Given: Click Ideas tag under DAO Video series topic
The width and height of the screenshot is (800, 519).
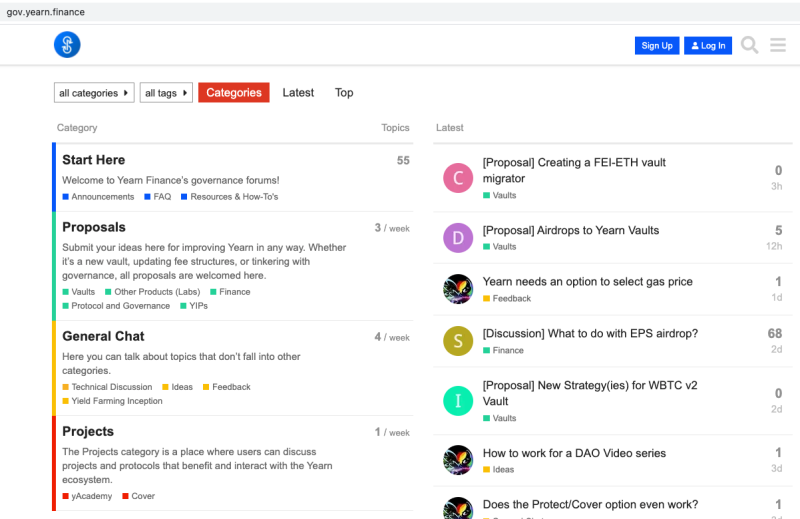Looking at the screenshot, I should pos(498,469).
